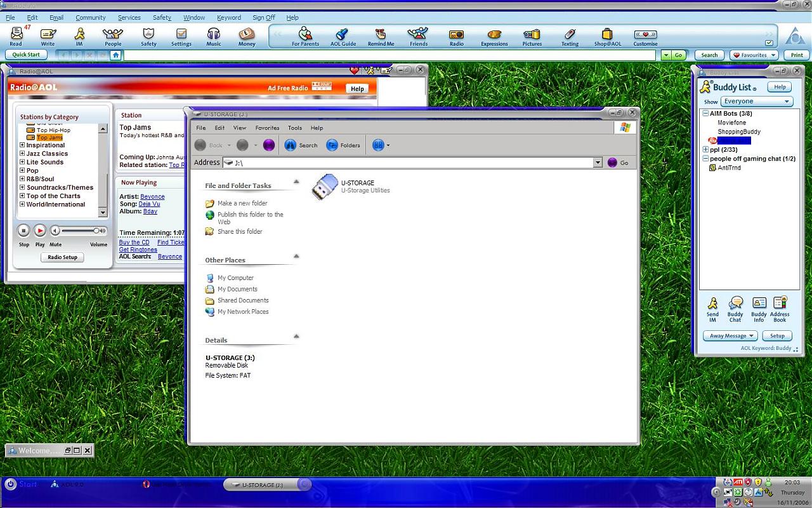812x508 pixels.
Task: Click the J:\ address field in U-STORAGE
Action: [x=412, y=163]
